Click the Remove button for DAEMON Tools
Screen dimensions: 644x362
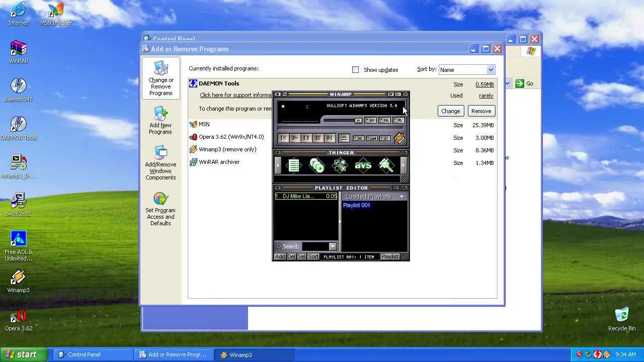pyautogui.click(x=481, y=111)
